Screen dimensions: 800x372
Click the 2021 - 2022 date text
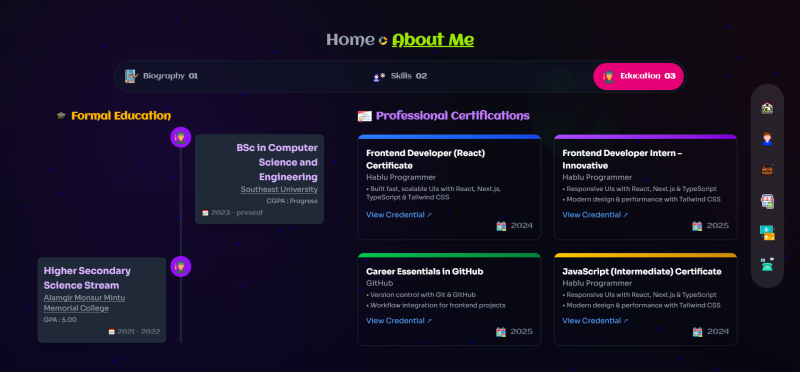coord(139,332)
